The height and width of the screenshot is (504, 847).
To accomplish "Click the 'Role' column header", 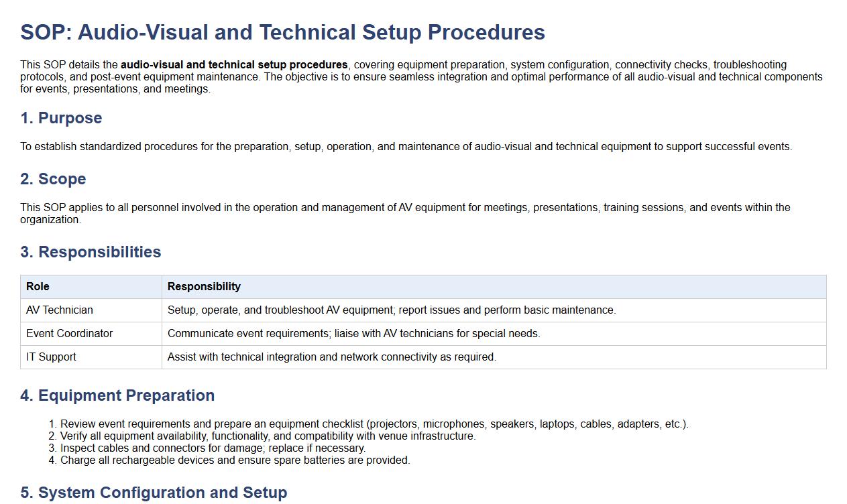I will click(38, 286).
